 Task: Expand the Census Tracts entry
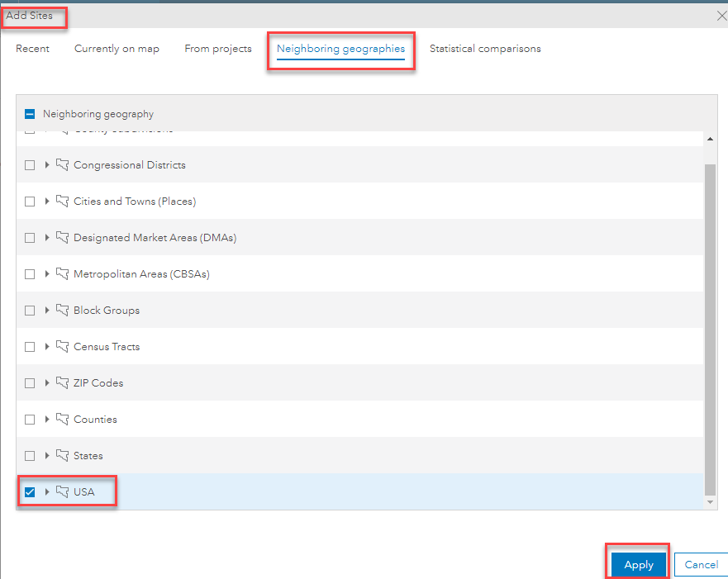(47, 346)
